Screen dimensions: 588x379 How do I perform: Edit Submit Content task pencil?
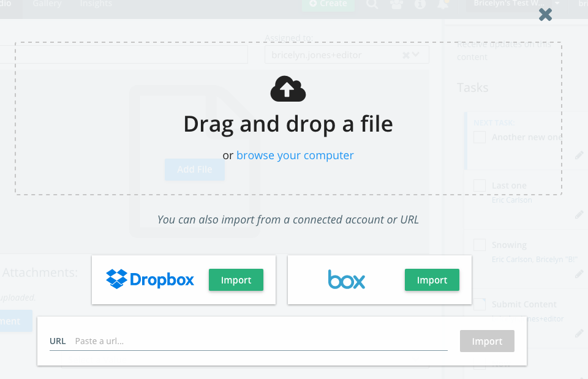click(579, 333)
